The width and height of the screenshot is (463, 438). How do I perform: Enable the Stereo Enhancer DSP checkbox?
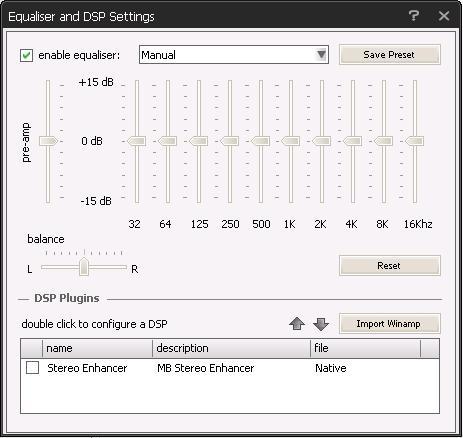pyautogui.click(x=32, y=368)
